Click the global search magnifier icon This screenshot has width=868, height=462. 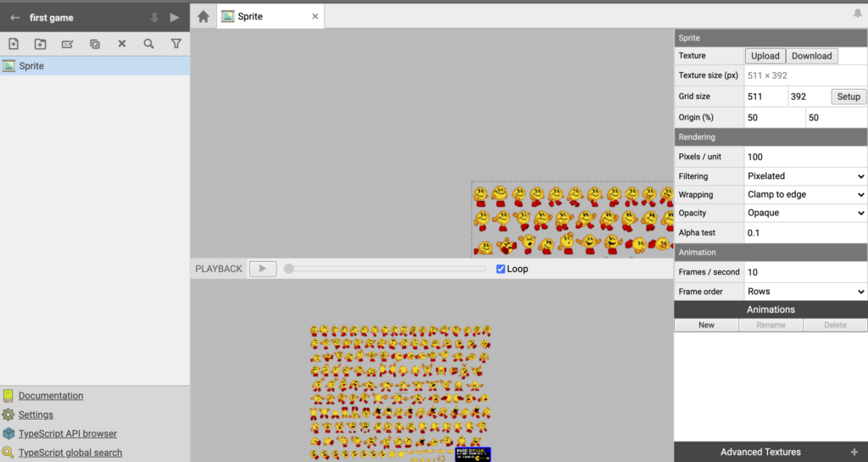pos(8,453)
